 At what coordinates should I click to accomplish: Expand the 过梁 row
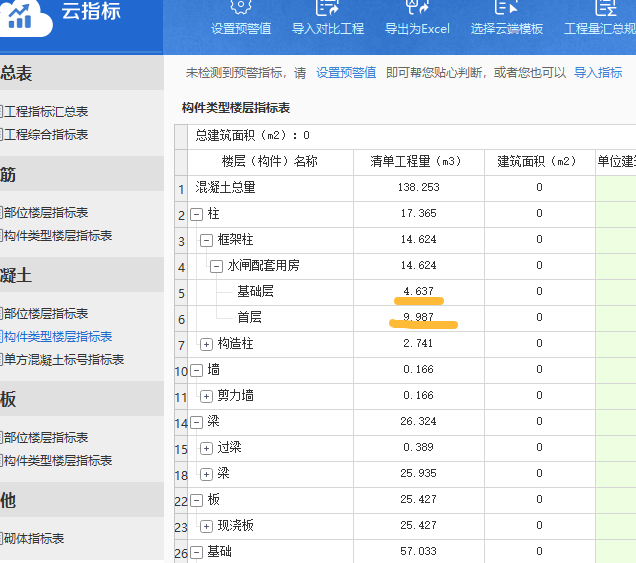click(206, 449)
